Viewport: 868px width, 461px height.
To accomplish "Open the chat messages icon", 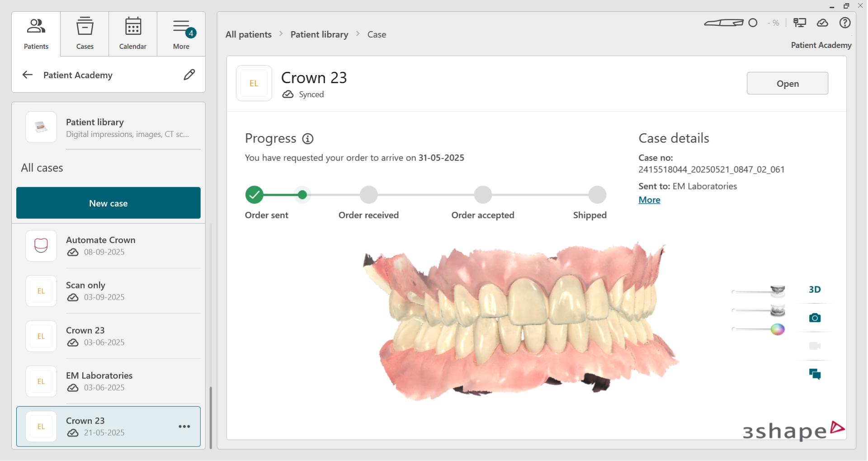I will coord(815,374).
